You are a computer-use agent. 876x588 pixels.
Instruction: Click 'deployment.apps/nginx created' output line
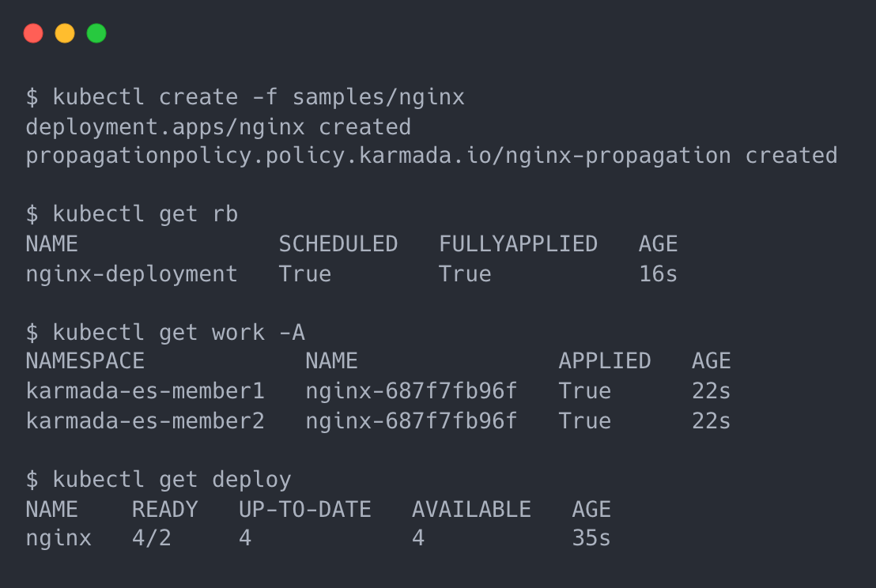click(218, 126)
